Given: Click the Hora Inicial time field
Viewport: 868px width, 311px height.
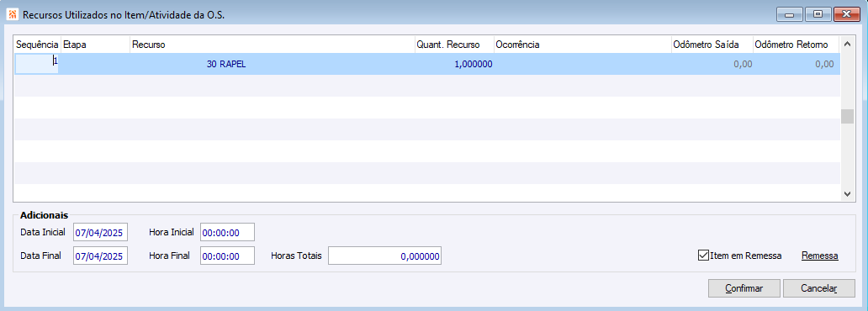Looking at the screenshot, I should click(x=227, y=233).
